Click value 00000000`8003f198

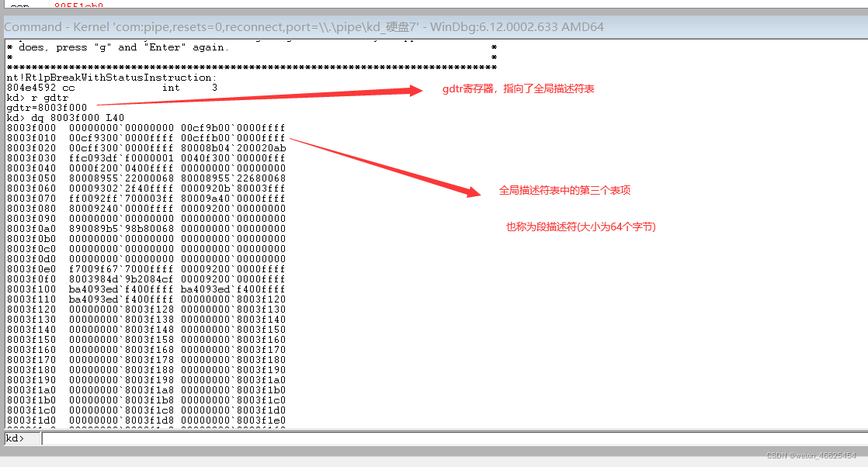click(x=121, y=379)
